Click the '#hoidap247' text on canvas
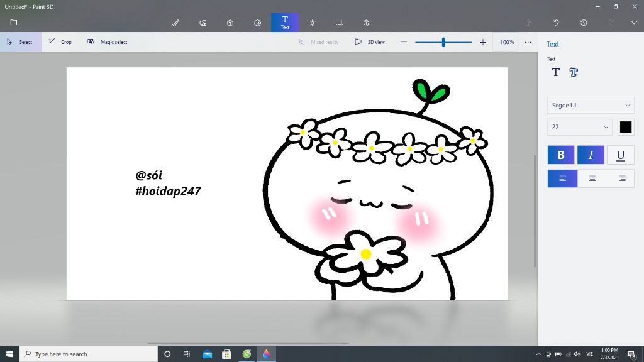The height and width of the screenshot is (362, 644). pyautogui.click(x=169, y=191)
